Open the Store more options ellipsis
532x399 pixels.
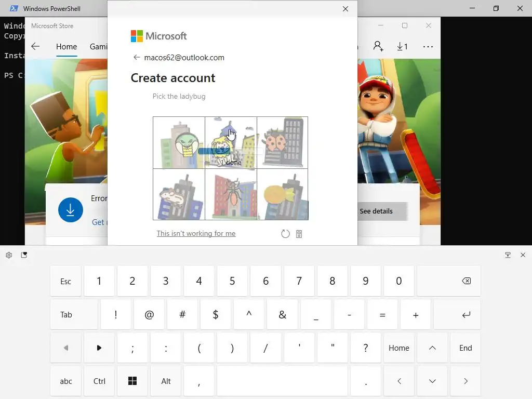(x=428, y=46)
